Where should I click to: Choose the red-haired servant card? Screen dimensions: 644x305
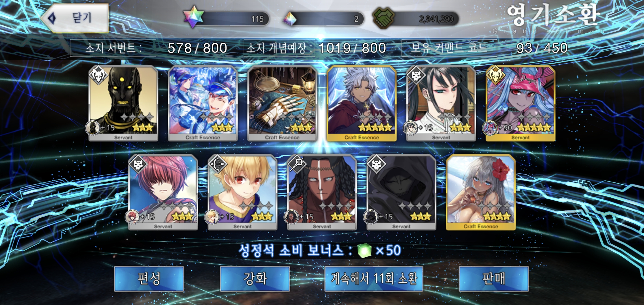[163, 192]
